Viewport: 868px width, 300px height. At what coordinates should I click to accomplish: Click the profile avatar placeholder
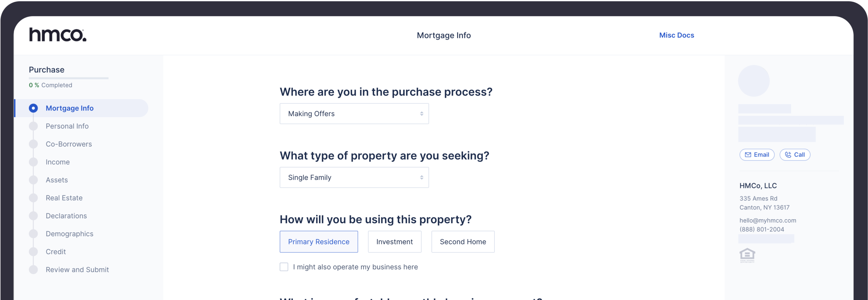click(753, 81)
